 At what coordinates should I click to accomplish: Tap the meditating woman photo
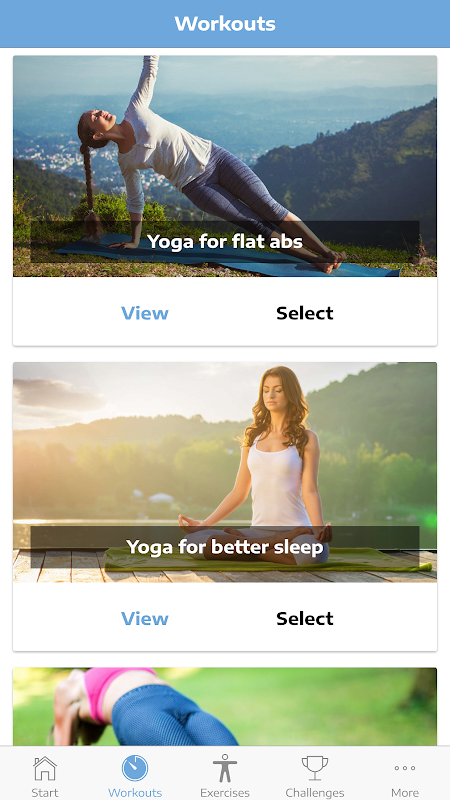pyautogui.click(x=225, y=472)
